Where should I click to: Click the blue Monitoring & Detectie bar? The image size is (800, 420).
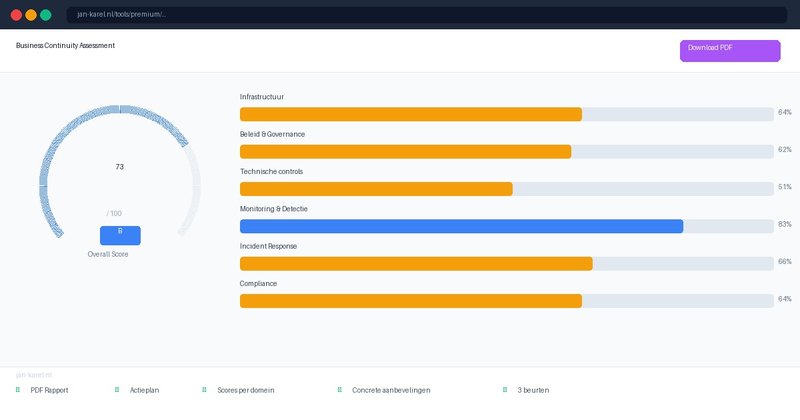(x=461, y=226)
